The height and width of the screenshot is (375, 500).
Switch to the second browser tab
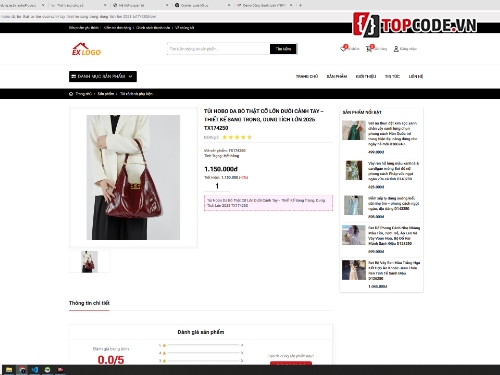coord(78,5)
